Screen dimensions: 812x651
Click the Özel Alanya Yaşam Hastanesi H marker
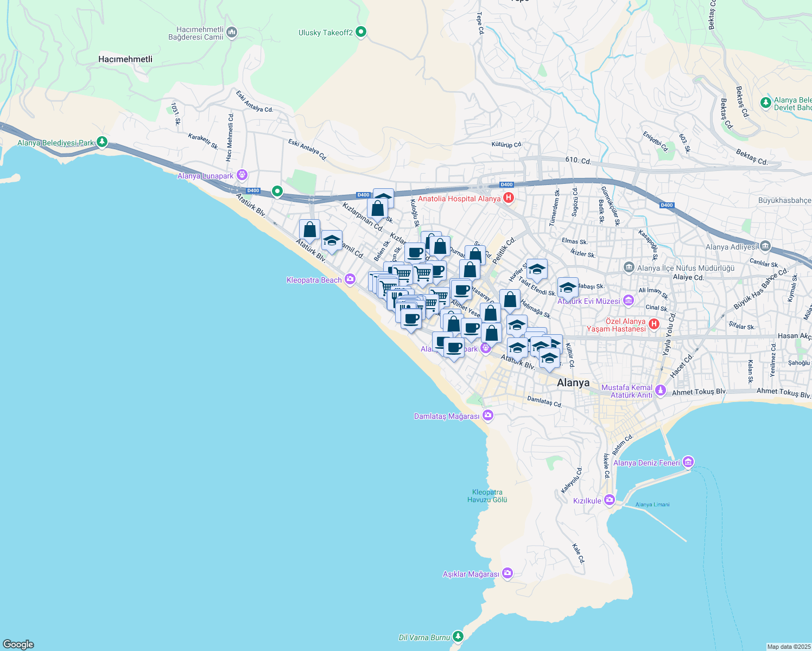click(x=654, y=324)
